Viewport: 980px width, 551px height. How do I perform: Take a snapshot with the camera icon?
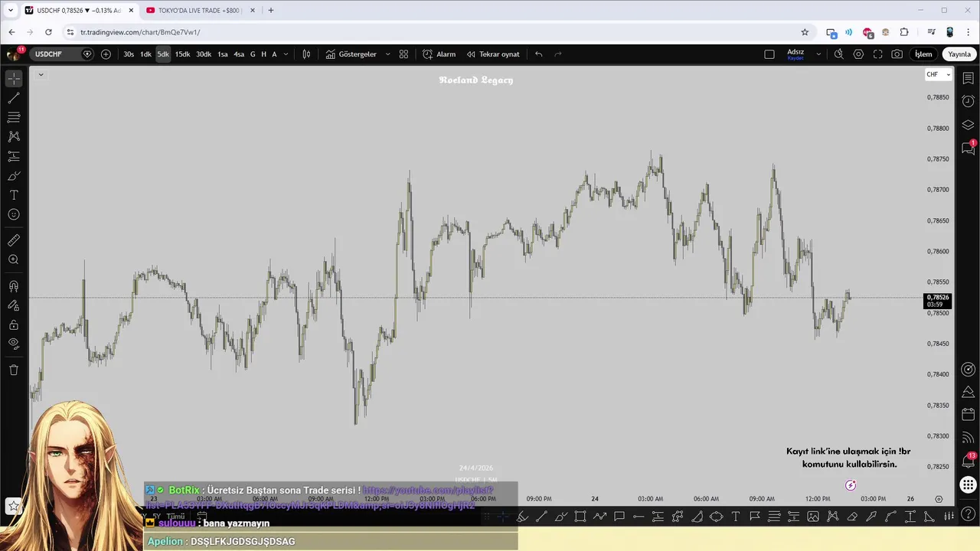point(897,54)
